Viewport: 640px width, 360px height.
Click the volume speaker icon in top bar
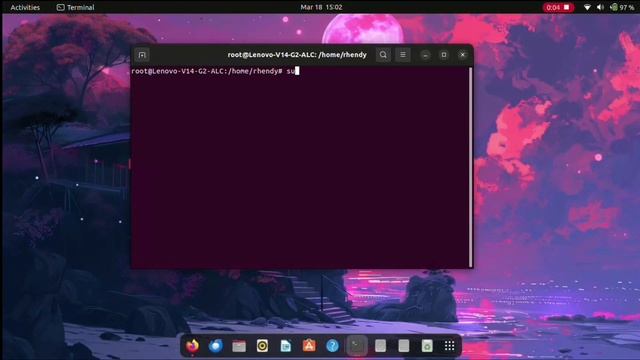tap(600, 7)
